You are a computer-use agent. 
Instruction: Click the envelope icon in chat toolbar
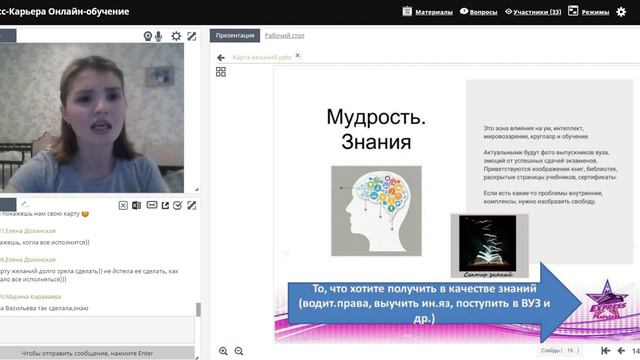click(152, 205)
